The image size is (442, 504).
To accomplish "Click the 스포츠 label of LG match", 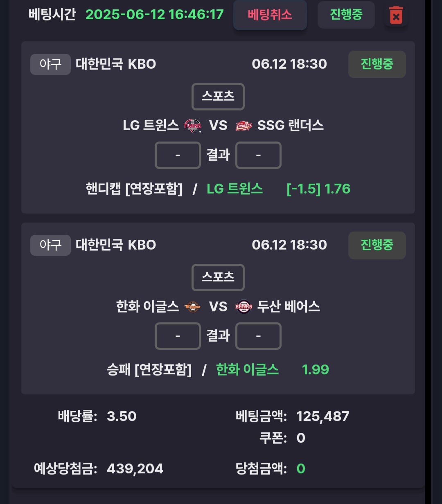I will (218, 97).
